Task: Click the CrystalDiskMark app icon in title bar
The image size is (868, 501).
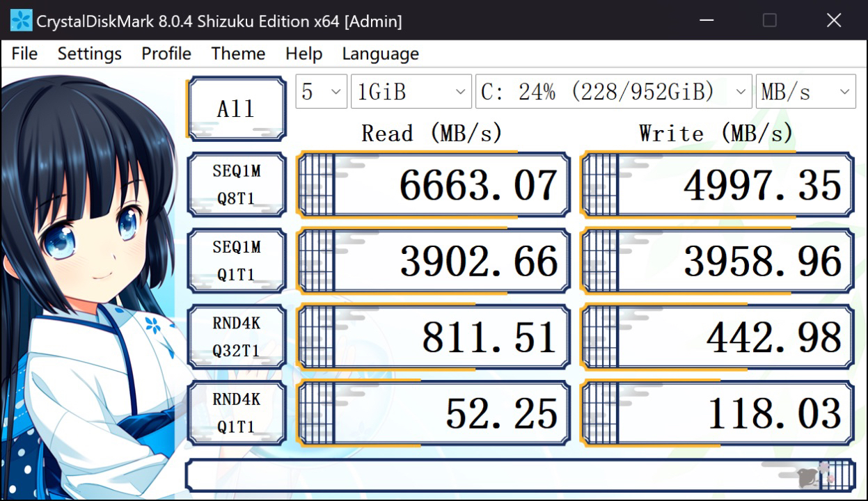Action: tap(21, 21)
